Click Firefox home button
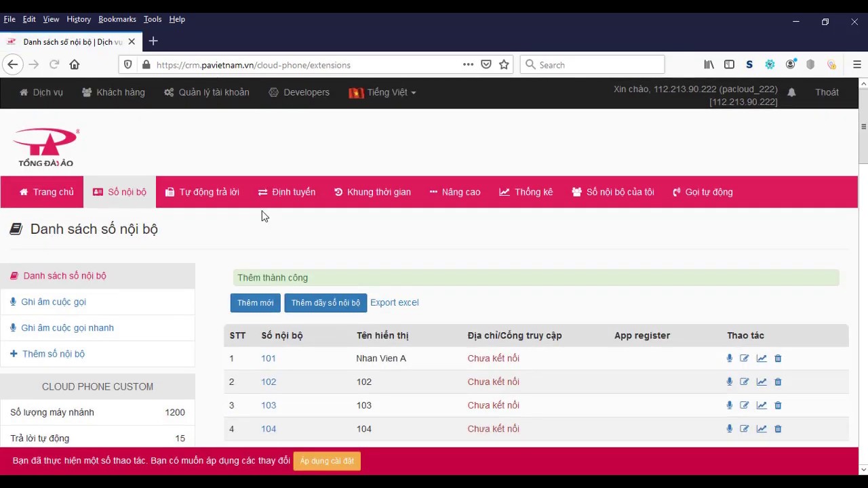The image size is (868, 488). pos(75,65)
